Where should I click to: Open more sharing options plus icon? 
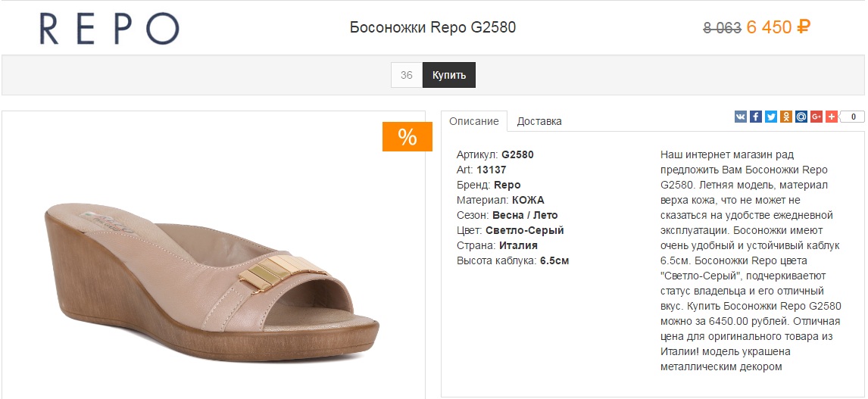click(x=832, y=117)
